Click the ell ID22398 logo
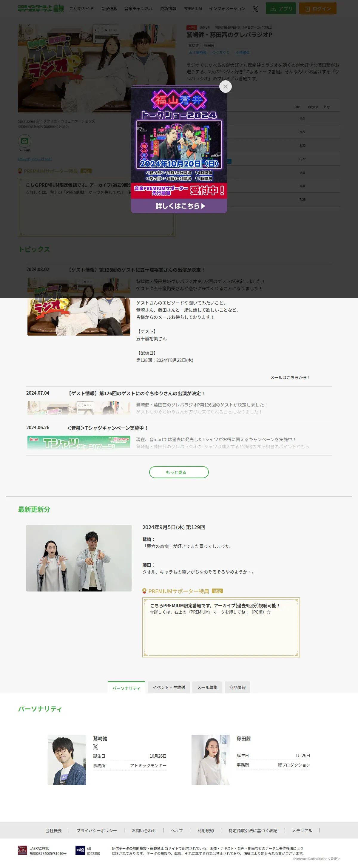Viewport: 358px width, 868px height. point(80,850)
